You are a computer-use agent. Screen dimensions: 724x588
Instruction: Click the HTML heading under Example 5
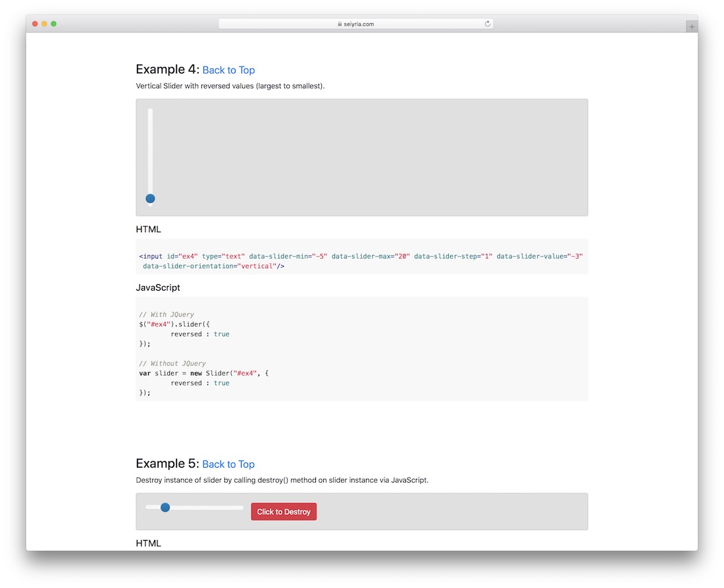[148, 543]
